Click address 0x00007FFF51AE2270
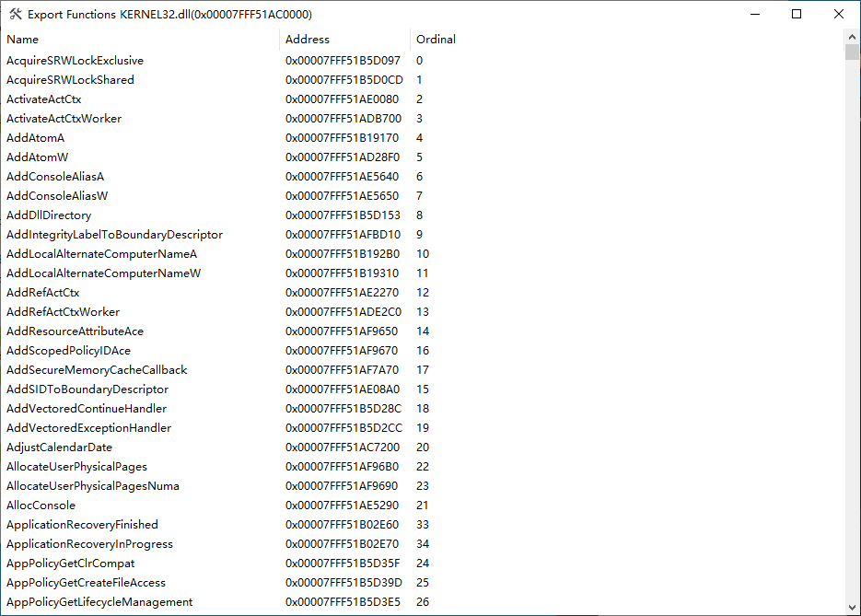 click(342, 293)
